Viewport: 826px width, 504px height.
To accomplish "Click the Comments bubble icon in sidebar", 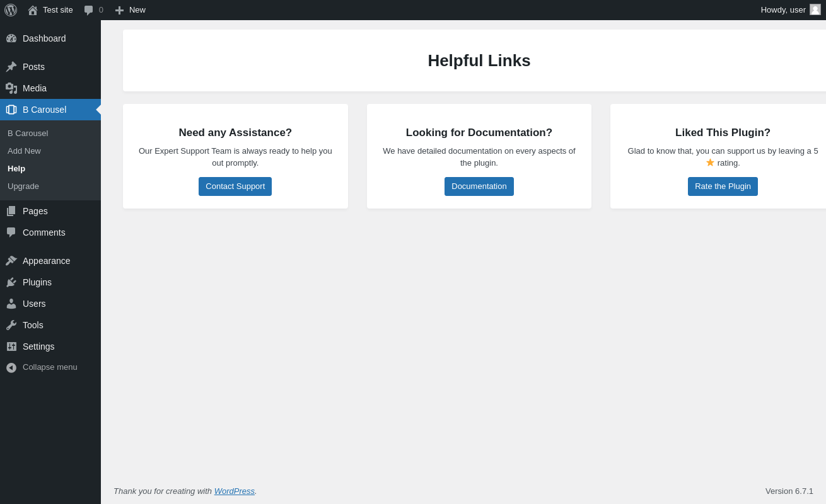I will coord(11,232).
